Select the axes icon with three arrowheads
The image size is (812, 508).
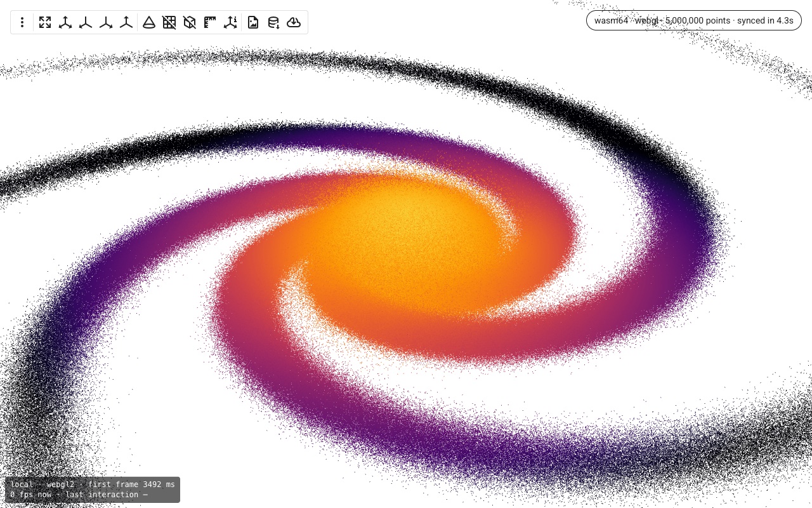[x=65, y=22]
